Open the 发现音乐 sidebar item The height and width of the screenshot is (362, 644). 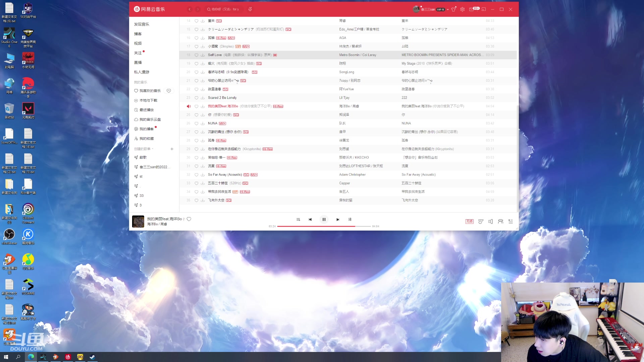coord(142,24)
